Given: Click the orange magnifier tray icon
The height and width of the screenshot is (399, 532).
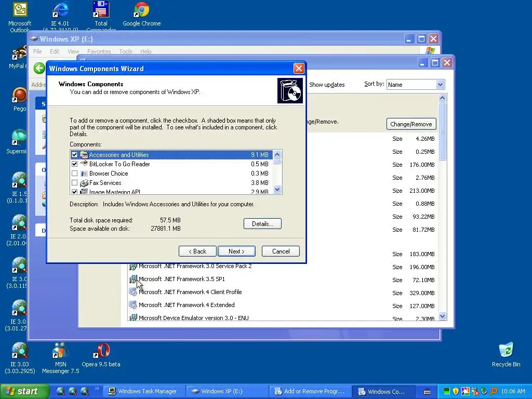Looking at the screenshot, I should coord(494,391).
